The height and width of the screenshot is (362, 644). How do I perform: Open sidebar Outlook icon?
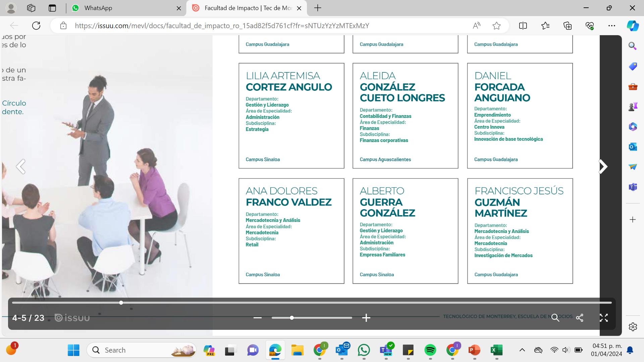(x=633, y=147)
